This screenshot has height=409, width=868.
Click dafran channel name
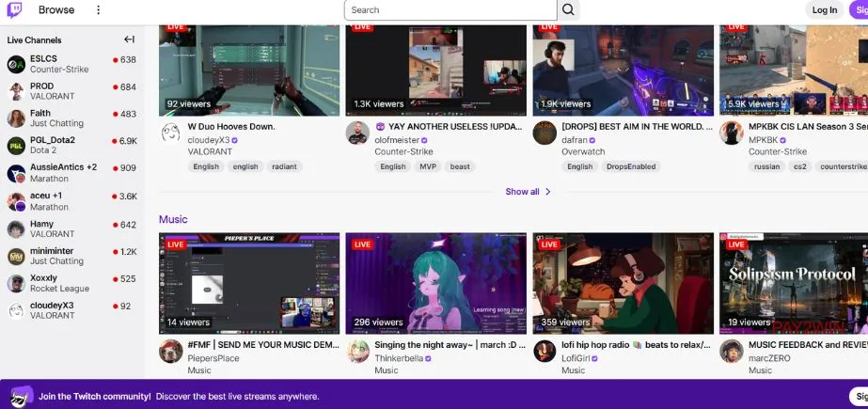pyautogui.click(x=575, y=140)
